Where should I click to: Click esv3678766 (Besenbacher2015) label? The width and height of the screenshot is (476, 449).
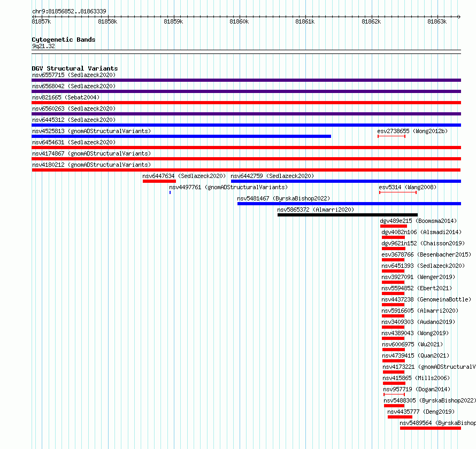coord(426,254)
